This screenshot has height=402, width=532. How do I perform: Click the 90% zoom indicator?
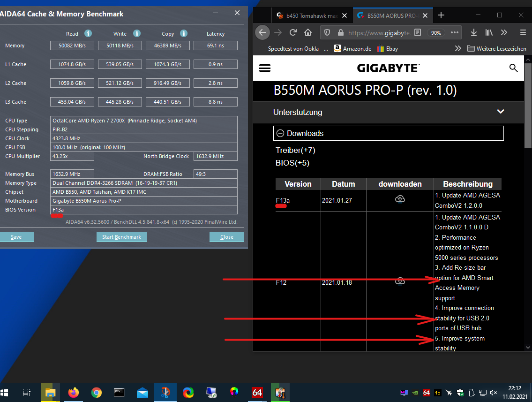[x=436, y=33]
